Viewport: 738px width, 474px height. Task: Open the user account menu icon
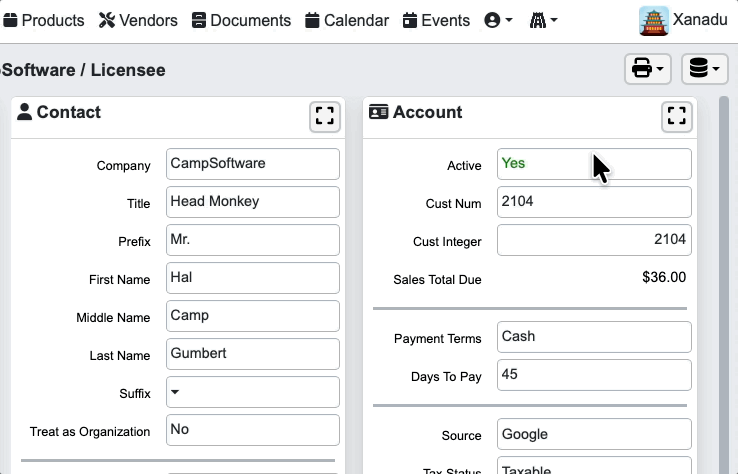tap(498, 21)
